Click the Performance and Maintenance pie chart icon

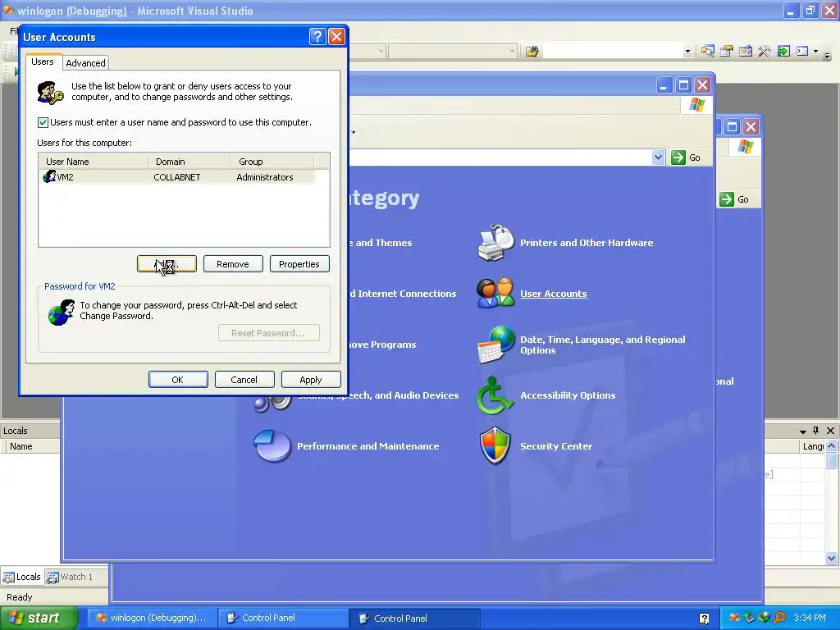point(272,445)
